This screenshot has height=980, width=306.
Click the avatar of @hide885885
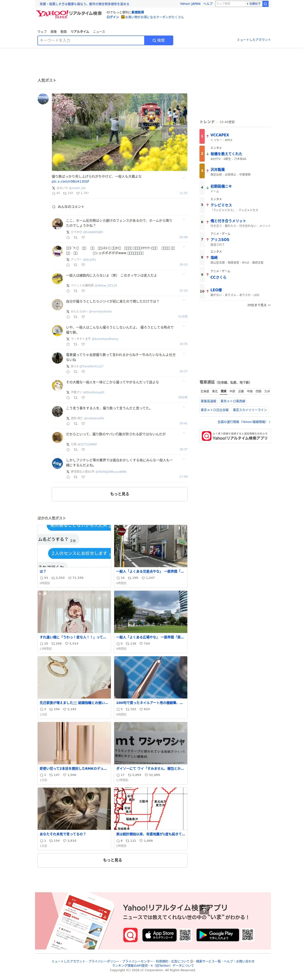pyautogui.click(x=57, y=224)
